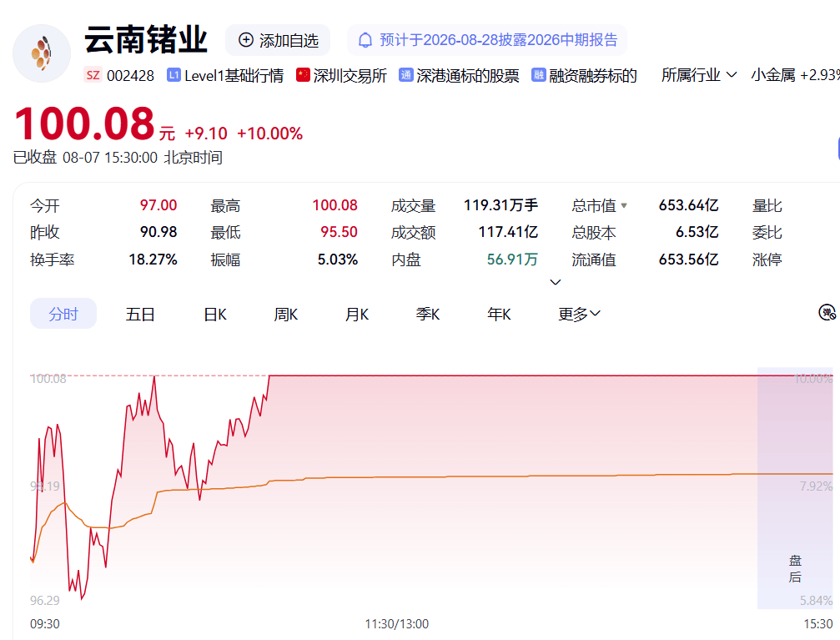Screen dimensions: 840x640
Task: Open 深港通标的股票 tag
Action: [x=468, y=76]
